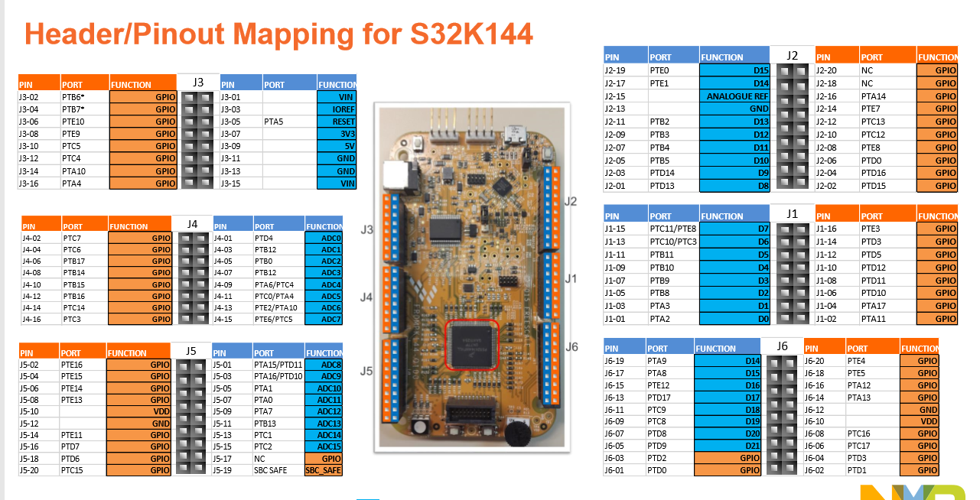Click the 'ADC8' function cell

click(x=324, y=365)
